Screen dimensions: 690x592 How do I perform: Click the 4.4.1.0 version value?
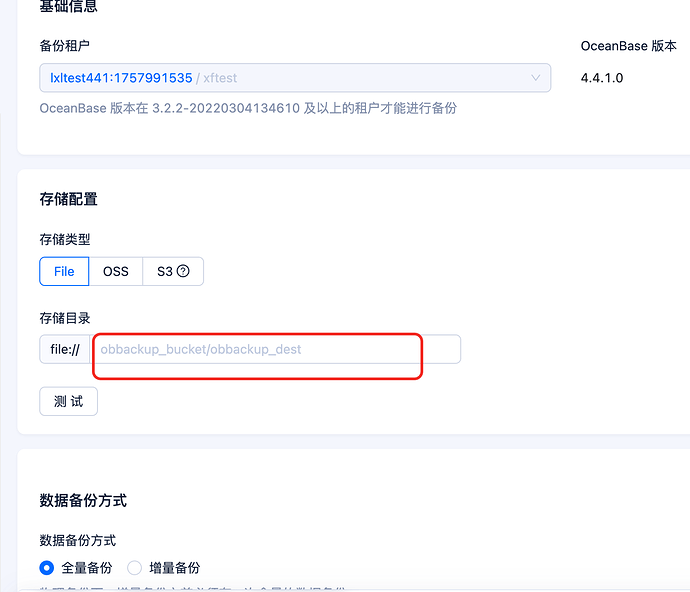(602, 78)
